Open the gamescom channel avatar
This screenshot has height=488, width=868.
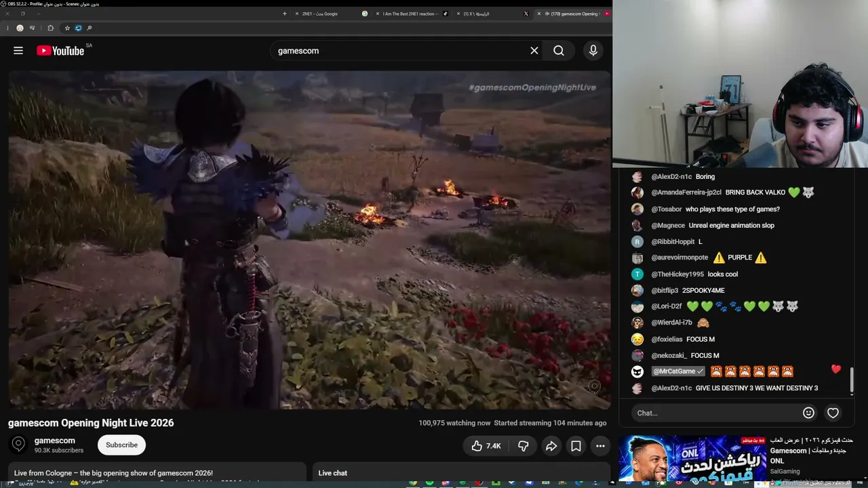pyautogui.click(x=19, y=445)
